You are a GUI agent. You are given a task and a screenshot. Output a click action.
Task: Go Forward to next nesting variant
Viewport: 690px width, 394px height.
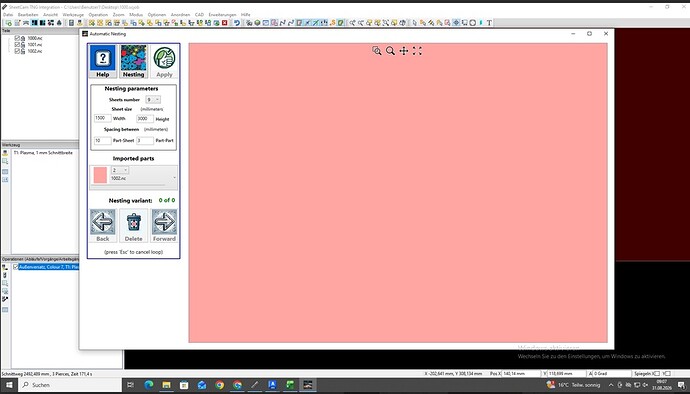tap(164, 225)
